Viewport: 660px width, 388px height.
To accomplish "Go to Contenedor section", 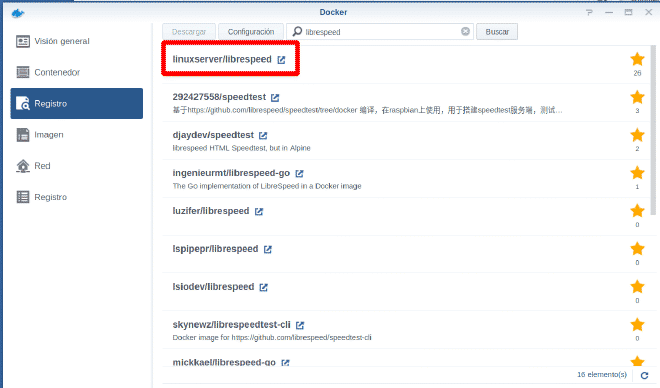I will [77, 72].
